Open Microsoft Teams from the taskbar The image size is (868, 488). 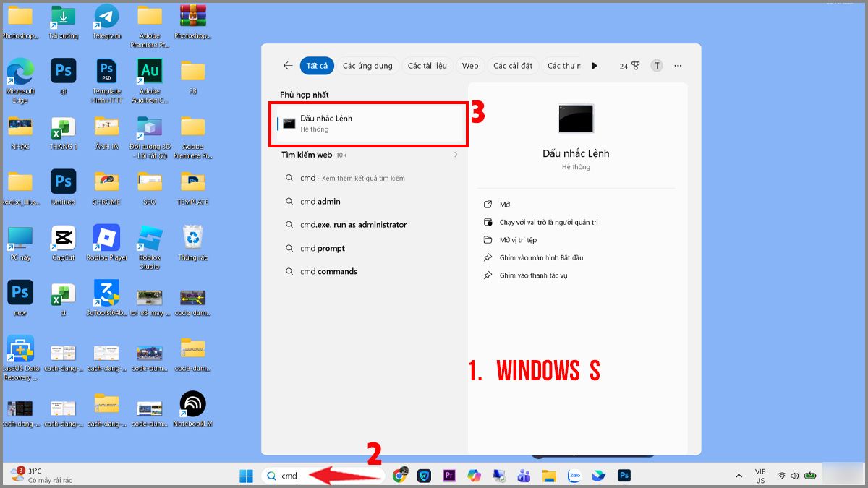pyautogui.click(x=524, y=476)
